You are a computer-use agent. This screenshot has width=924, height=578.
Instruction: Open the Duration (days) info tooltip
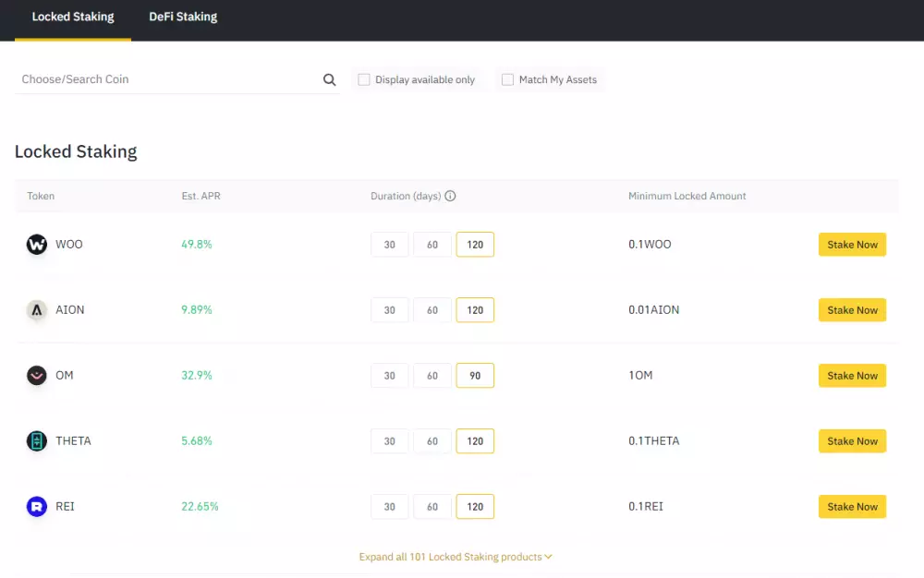point(450,196)
